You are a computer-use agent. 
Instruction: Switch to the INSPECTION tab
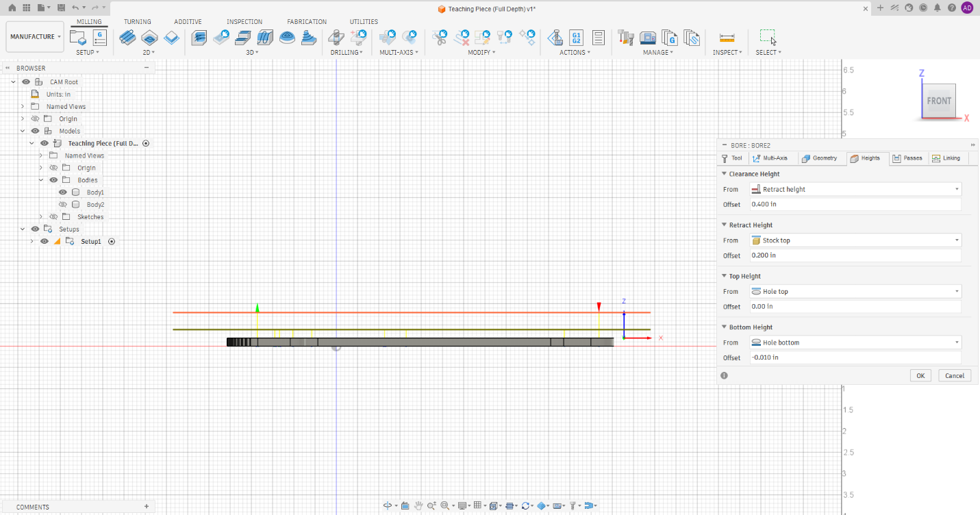[x=244, y=22]
